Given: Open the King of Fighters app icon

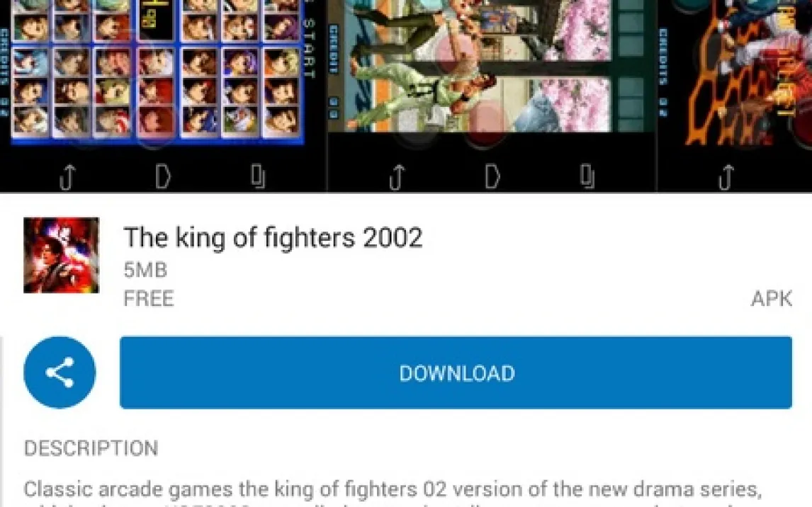Looking at the screenshot, I should [61, 255].
